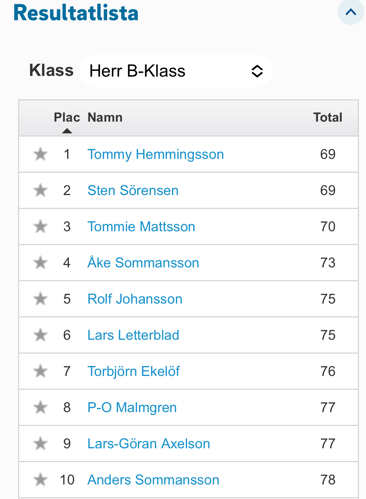Viewport: 366px width, 499px height.
Task: Open the Klass dropdown showing Herr B-Klass
Action: click(176, 71)
